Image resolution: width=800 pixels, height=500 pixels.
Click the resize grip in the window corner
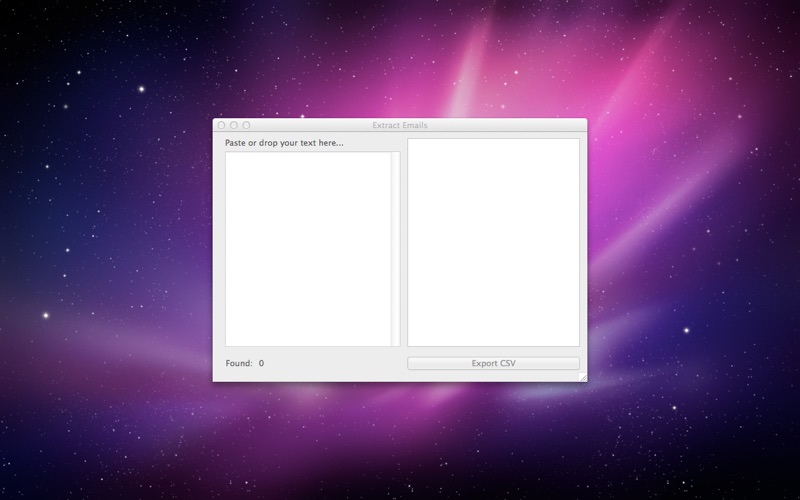(x=583, y=378)
